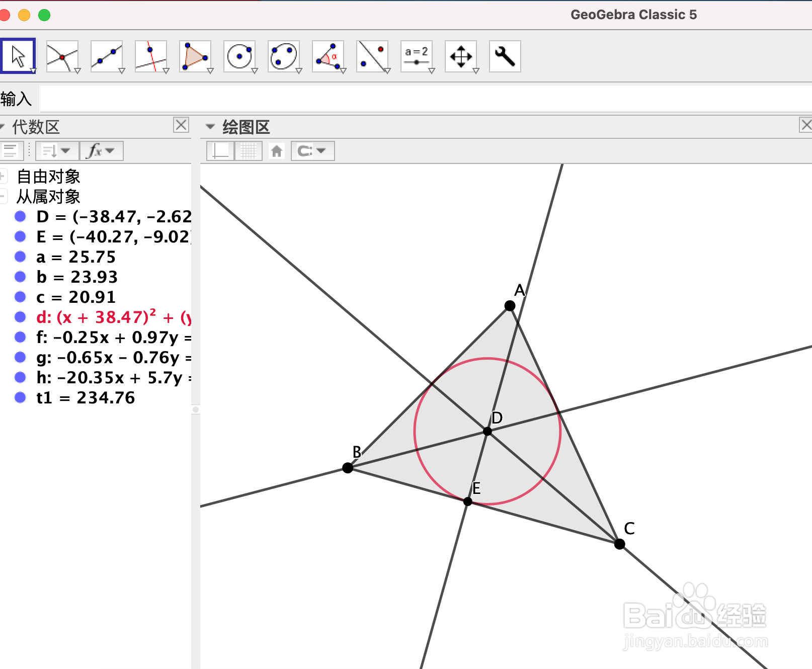Expand the 自由对象 free objects group

[3, 176]
